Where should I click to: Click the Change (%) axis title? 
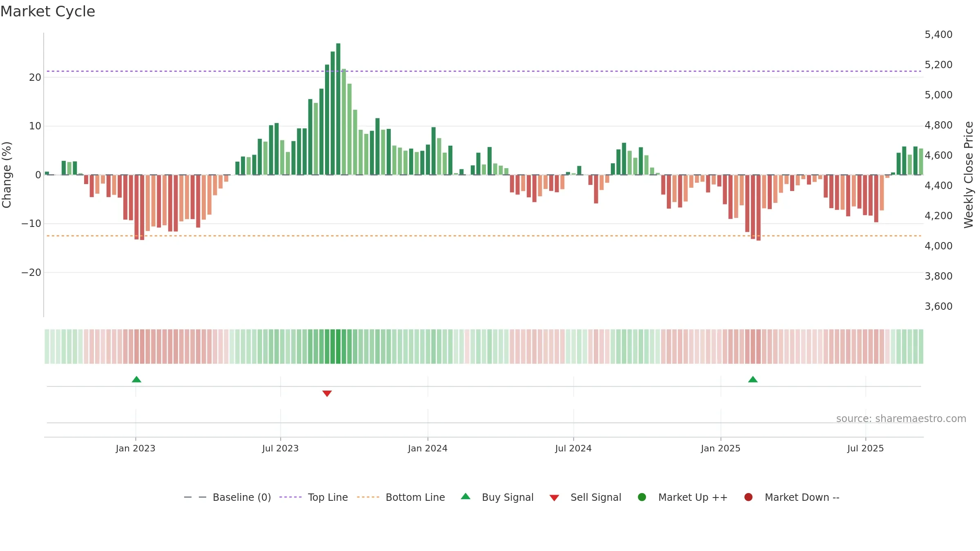[7, 175]
